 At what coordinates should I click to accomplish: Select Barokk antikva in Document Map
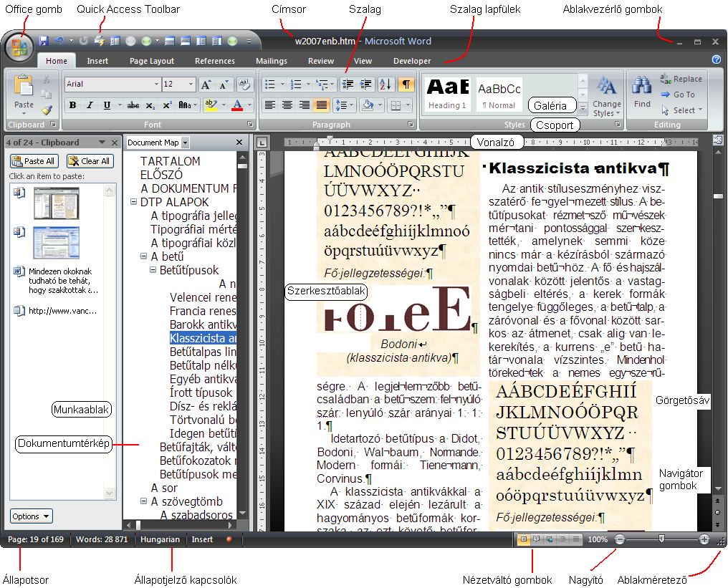click(203, 324)
